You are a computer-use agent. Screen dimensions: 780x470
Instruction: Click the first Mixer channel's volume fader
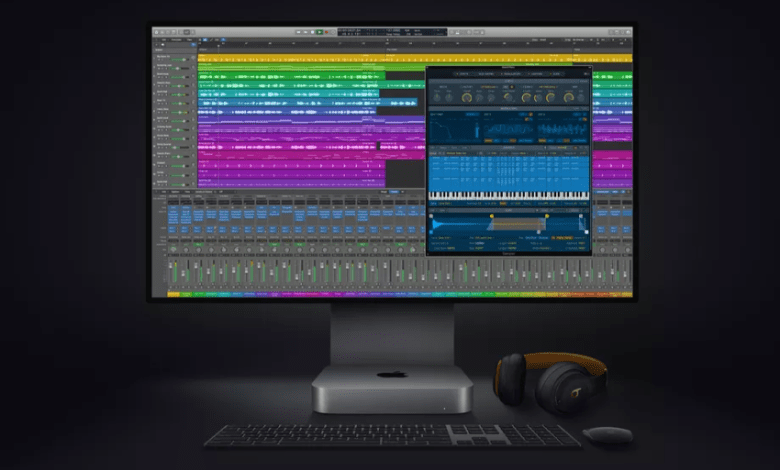tap(171, 266)
